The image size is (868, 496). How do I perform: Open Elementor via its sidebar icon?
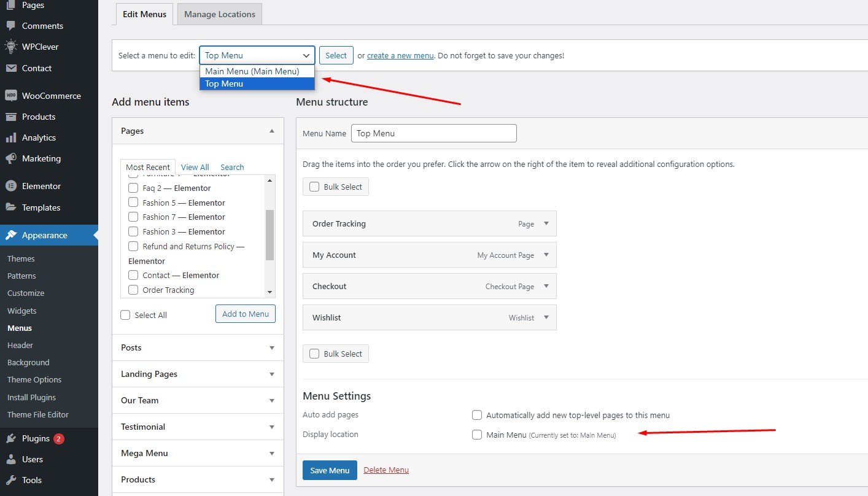pos(10,186)
